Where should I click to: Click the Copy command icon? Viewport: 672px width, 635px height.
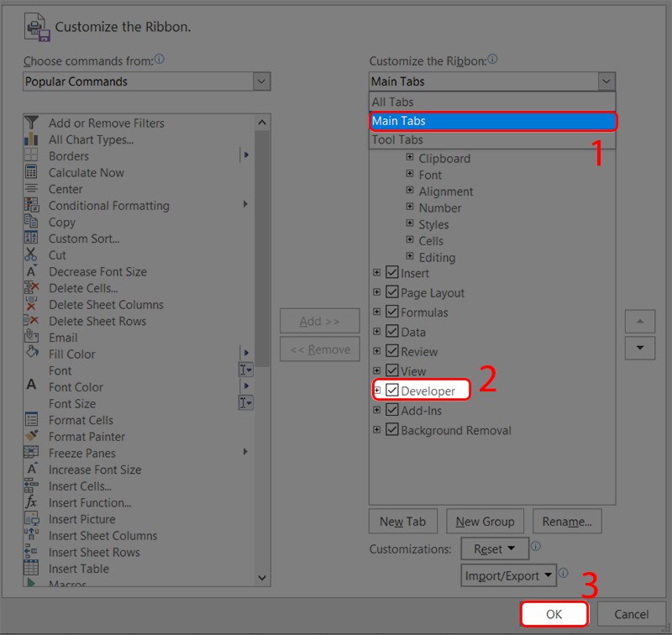click(x=31, y=222)
